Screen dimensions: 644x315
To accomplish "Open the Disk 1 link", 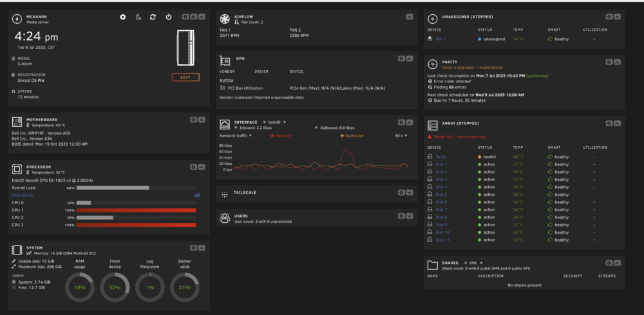I will pyautogui.click(x=442, y=164).
